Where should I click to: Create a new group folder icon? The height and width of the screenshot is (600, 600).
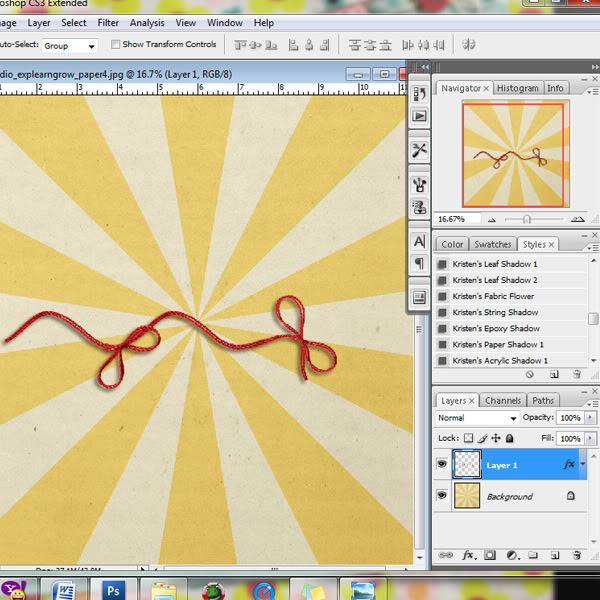pos(533,555)
